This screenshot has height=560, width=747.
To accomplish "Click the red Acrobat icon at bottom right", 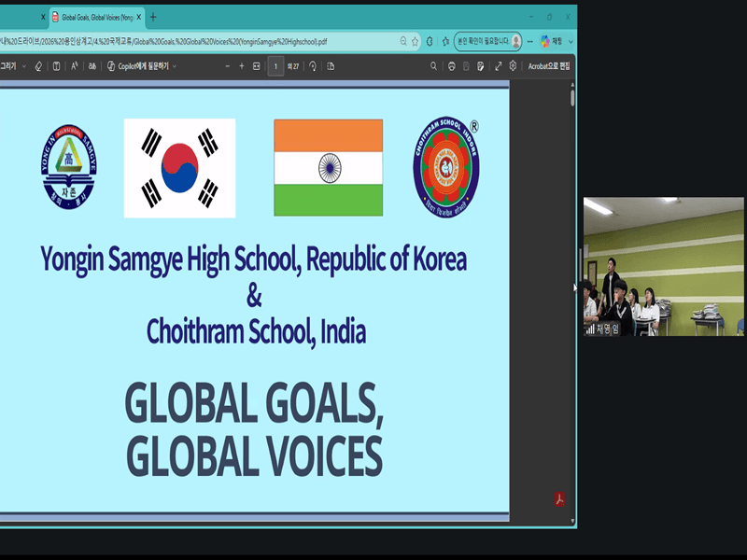I will [x=559, y=499].
